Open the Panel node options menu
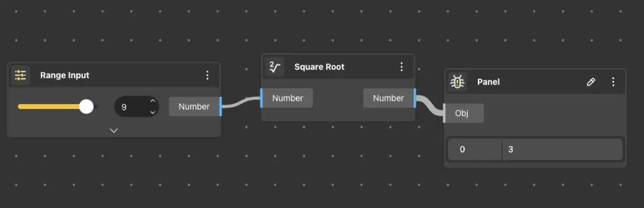Screen dimensions: 644x208 point(613,82)
